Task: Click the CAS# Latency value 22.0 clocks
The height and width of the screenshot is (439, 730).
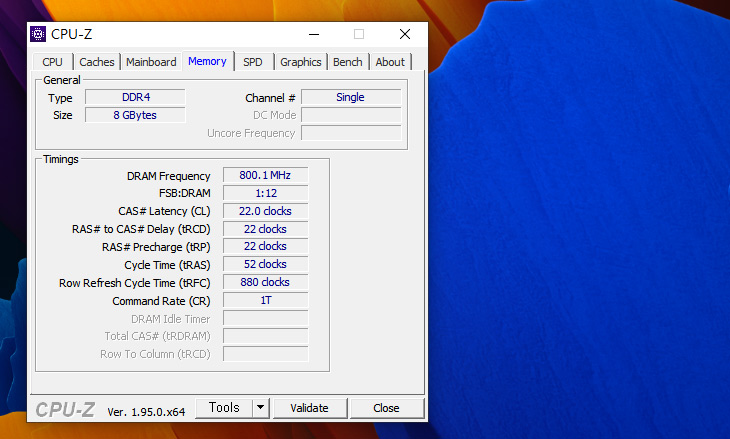Action: point(265,211)
